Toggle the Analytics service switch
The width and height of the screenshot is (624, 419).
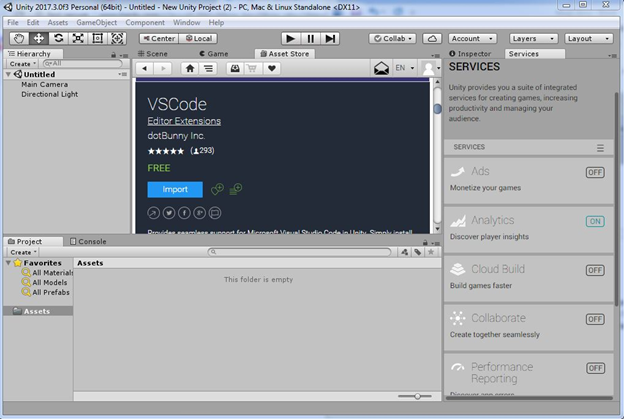pos(595,221)
